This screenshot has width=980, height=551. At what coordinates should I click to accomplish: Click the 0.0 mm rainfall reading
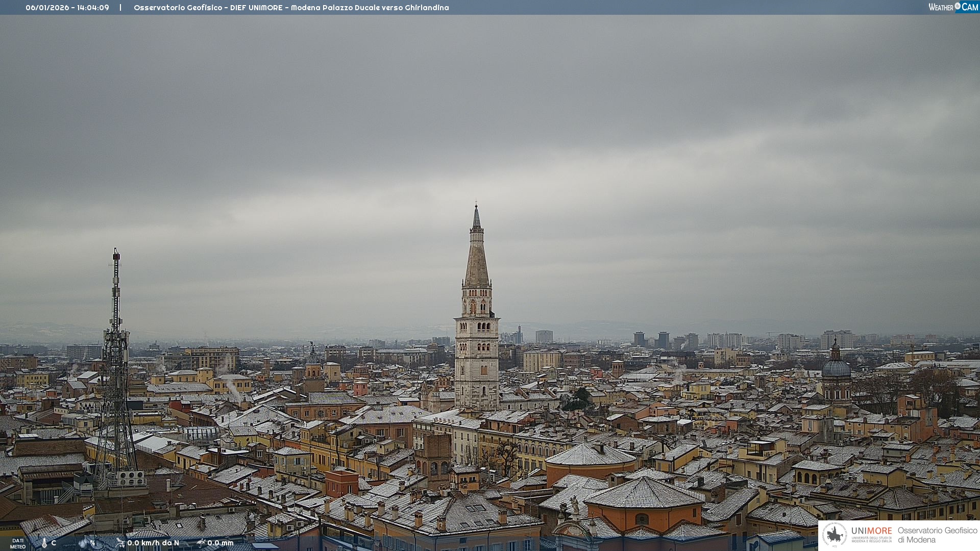220,543
